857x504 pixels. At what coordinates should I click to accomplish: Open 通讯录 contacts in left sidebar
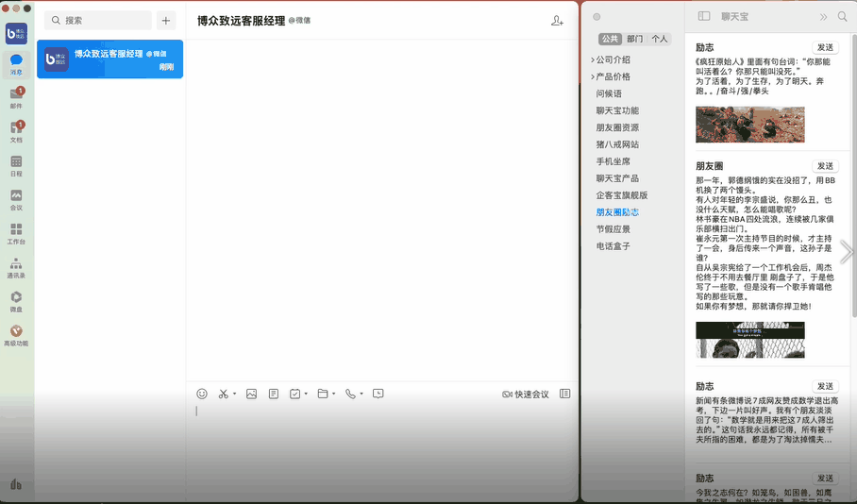(x=16, y=266)
